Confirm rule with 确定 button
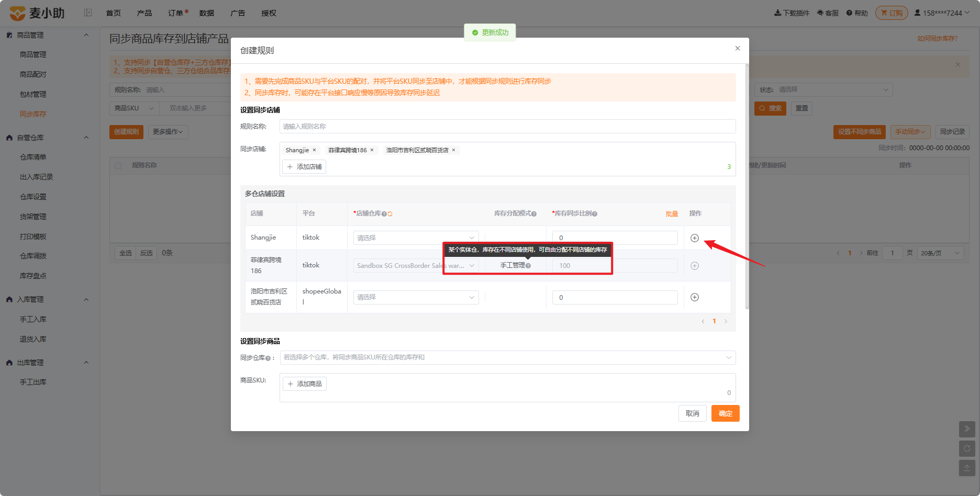 point(725,413)
